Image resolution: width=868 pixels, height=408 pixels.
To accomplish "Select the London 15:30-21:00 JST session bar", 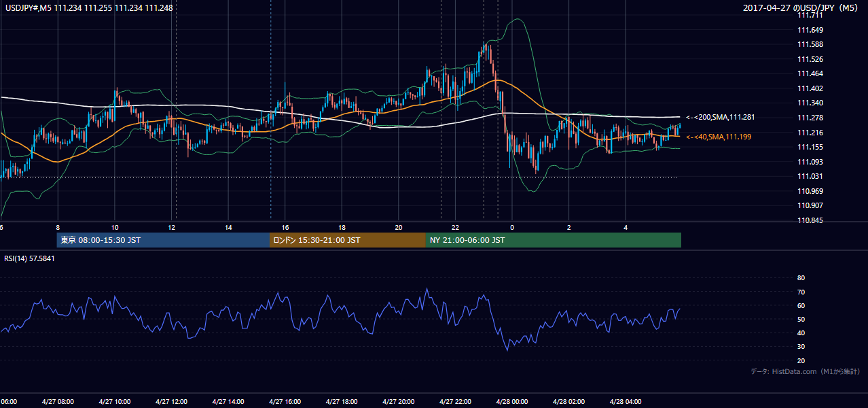I will coord(348,240).
